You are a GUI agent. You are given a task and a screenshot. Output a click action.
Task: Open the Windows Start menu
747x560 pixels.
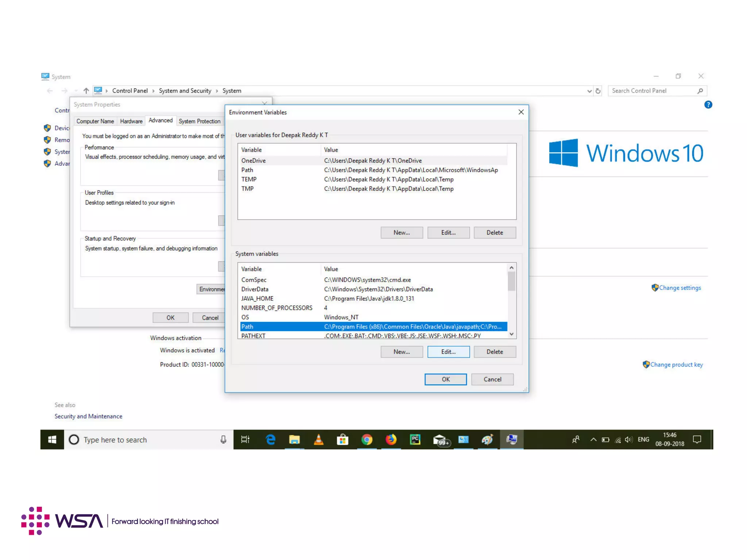point(52,440)
